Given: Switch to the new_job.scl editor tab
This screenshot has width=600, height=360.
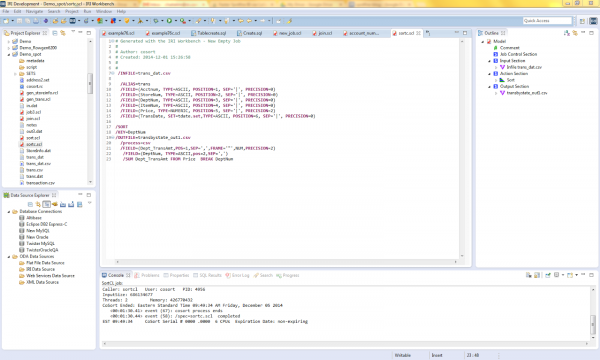Looking at the screenshot, I should click(287, 33).
